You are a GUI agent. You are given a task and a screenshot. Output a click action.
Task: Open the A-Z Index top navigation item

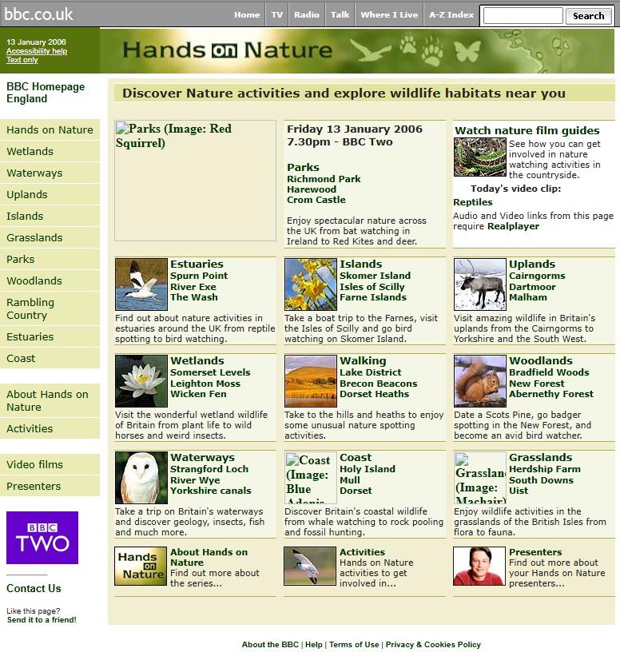point(451,14)
